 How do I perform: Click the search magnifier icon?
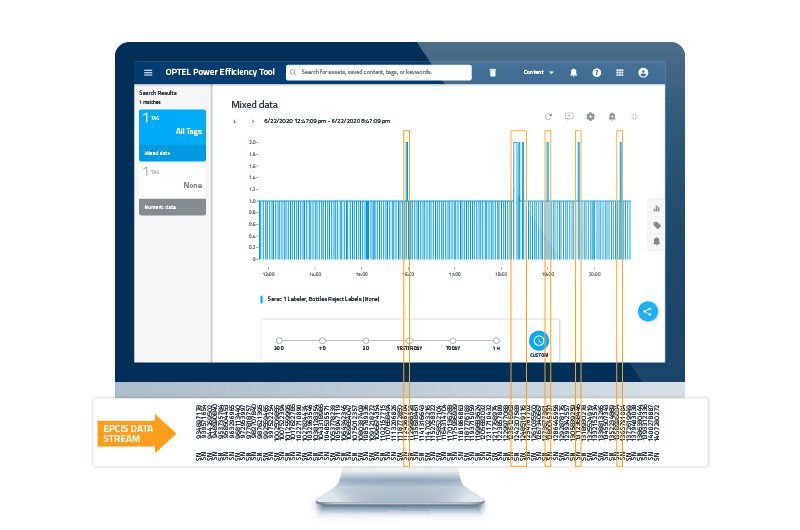click(x=293, y=72)
